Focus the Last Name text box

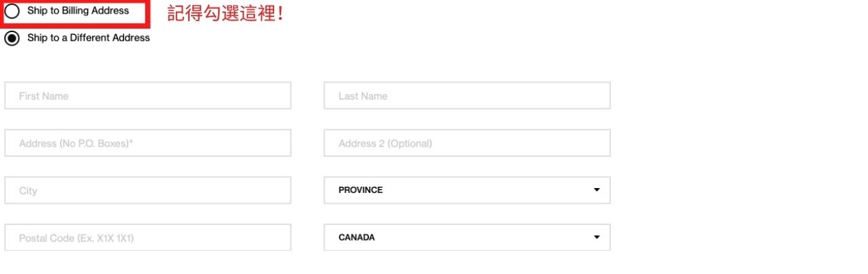tap(466, 96)
